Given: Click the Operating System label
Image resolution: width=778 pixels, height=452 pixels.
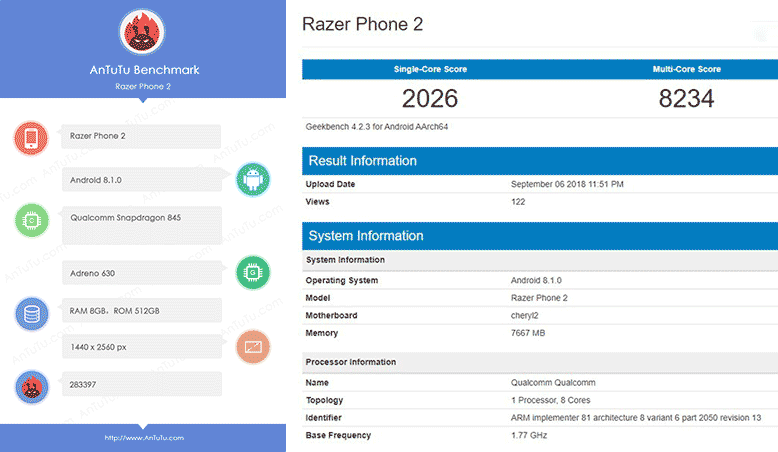Looking at the screenshot, I should 341,280.
